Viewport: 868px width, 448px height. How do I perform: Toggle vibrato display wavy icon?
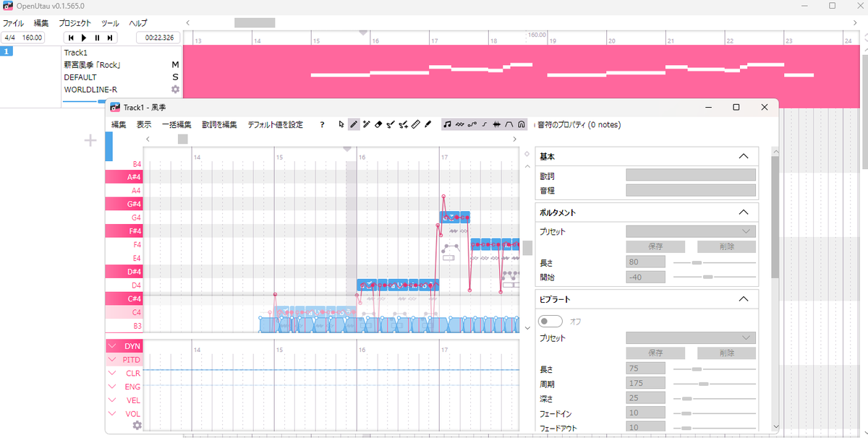click(x=460, y=125)
